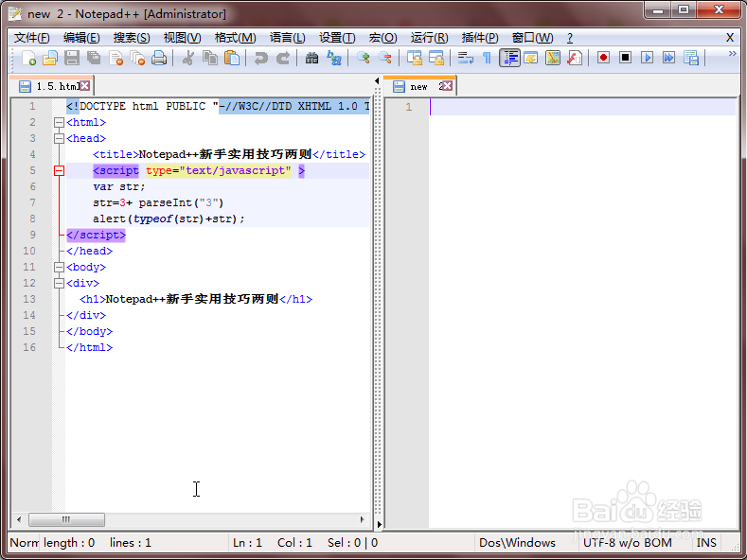Click the left pane horizontal scrollbar thumb
Viewport: 747px width, 560px height.
click(x=66, y=519)
